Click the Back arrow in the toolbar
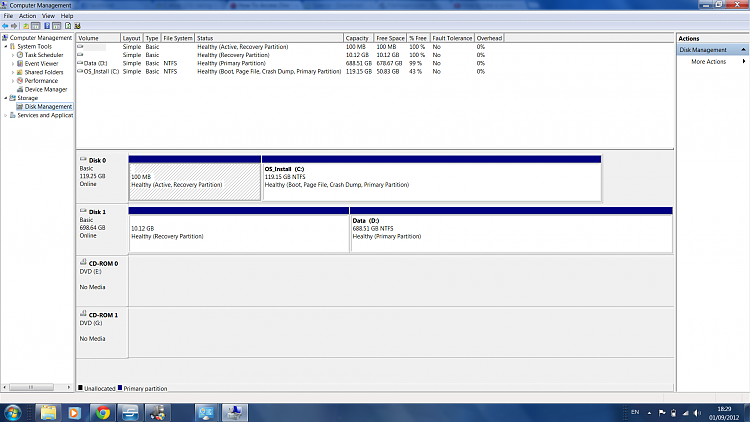Screen dimensions: 750x422 (5, 26)
